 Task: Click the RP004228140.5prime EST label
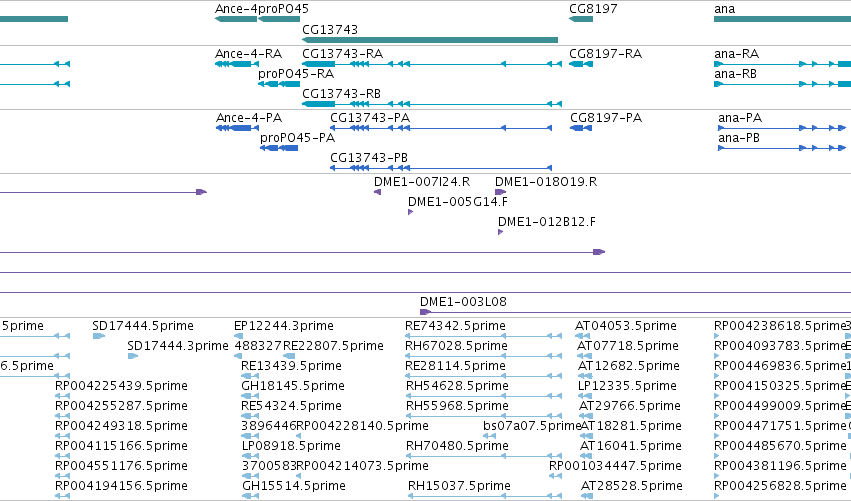(363, 426)
